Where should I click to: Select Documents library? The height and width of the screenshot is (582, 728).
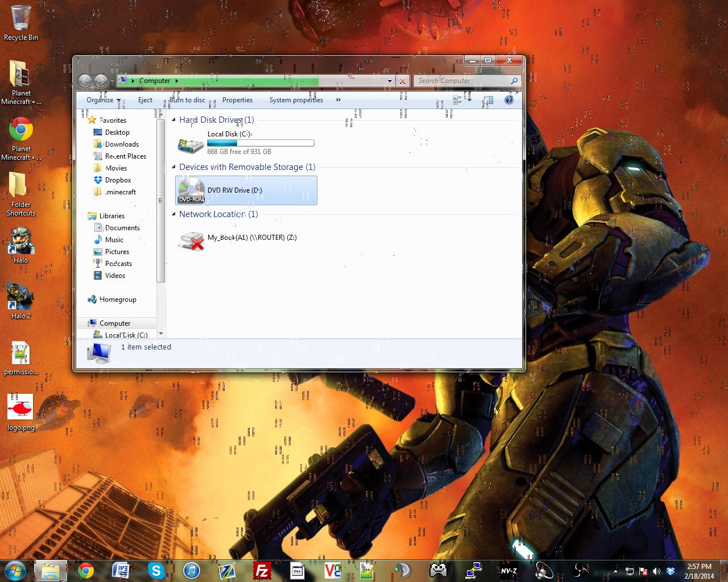tap(122, 228)
